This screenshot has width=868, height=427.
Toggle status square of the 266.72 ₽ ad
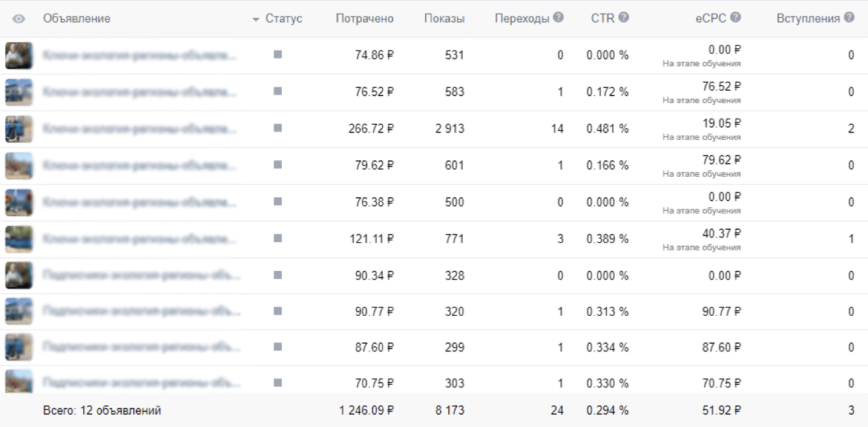(278, 128)
